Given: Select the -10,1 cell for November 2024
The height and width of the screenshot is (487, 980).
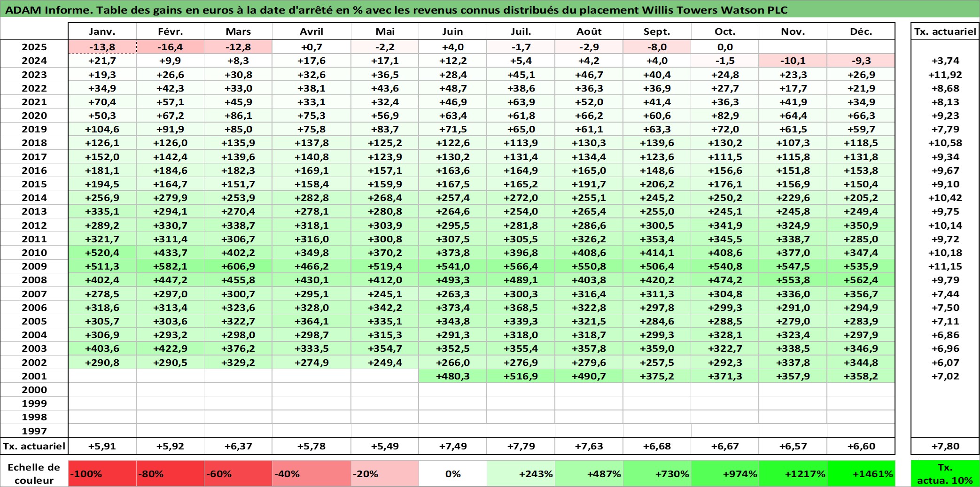Looking at the screenshot, I should point(793,61).
